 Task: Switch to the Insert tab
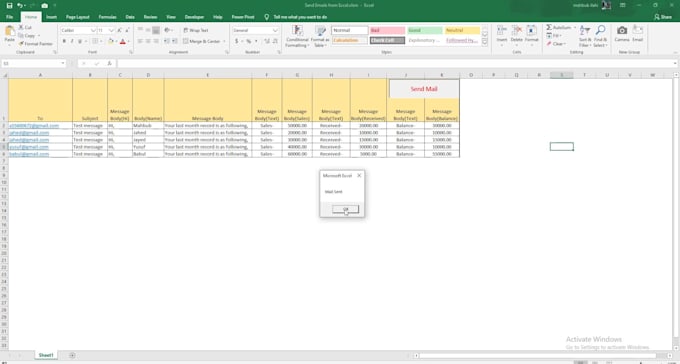click(51, 17)
